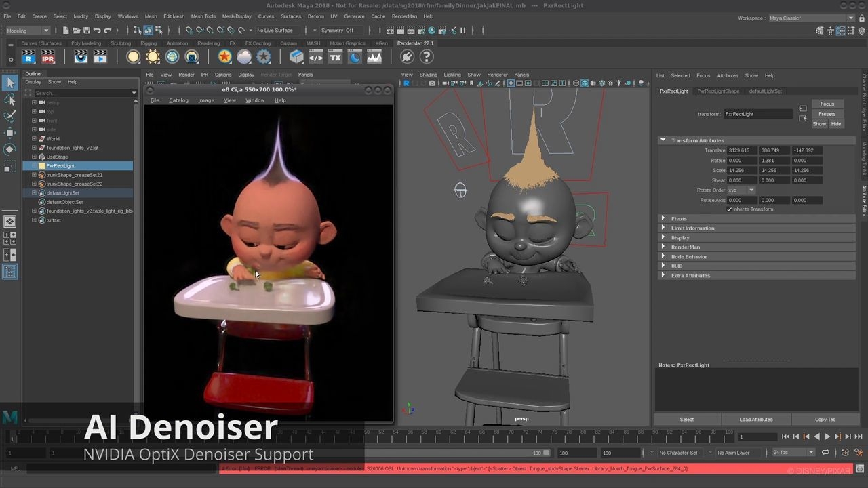Create a PxrDomeLight with the globe shelf icon

coord(172,57)
